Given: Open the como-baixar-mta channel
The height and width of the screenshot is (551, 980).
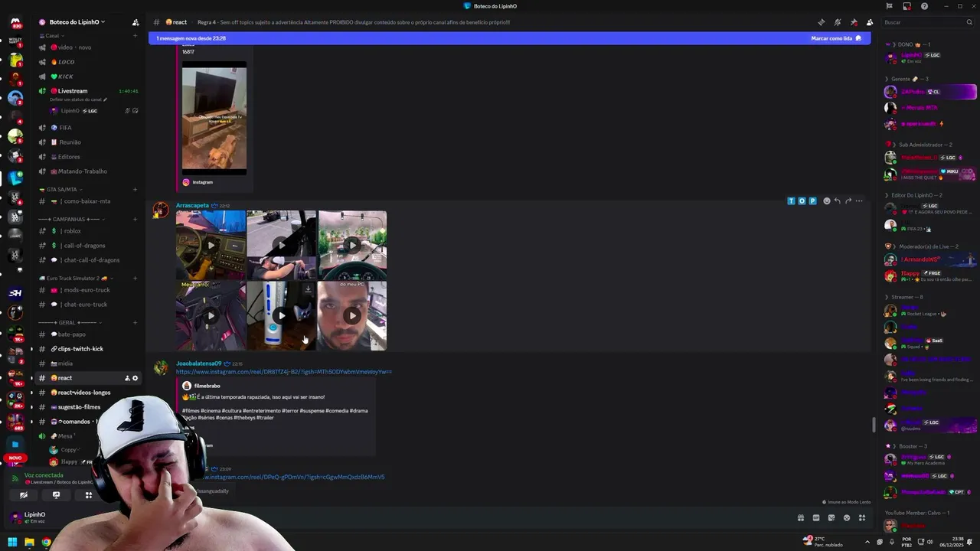Looking at the screenshot, I should tap(88, 201).
